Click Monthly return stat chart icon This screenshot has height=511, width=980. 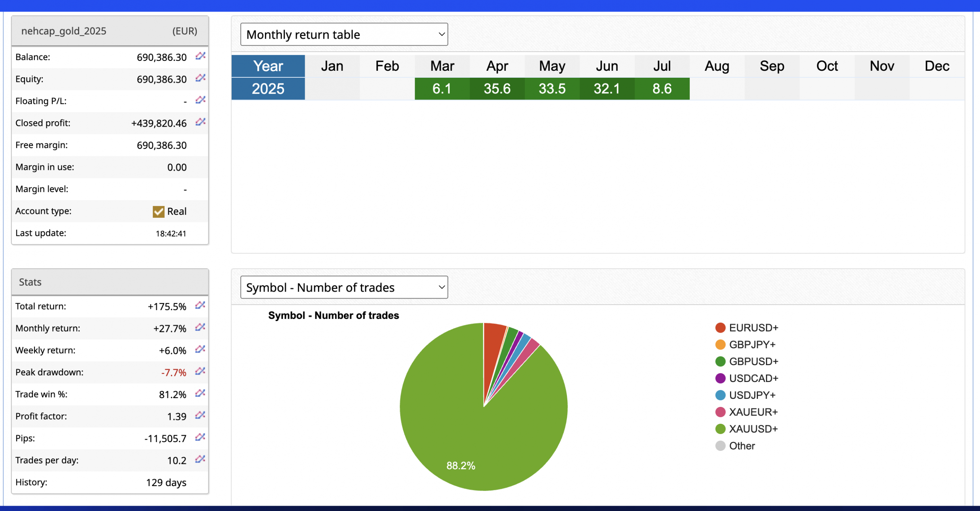(200, 327)
